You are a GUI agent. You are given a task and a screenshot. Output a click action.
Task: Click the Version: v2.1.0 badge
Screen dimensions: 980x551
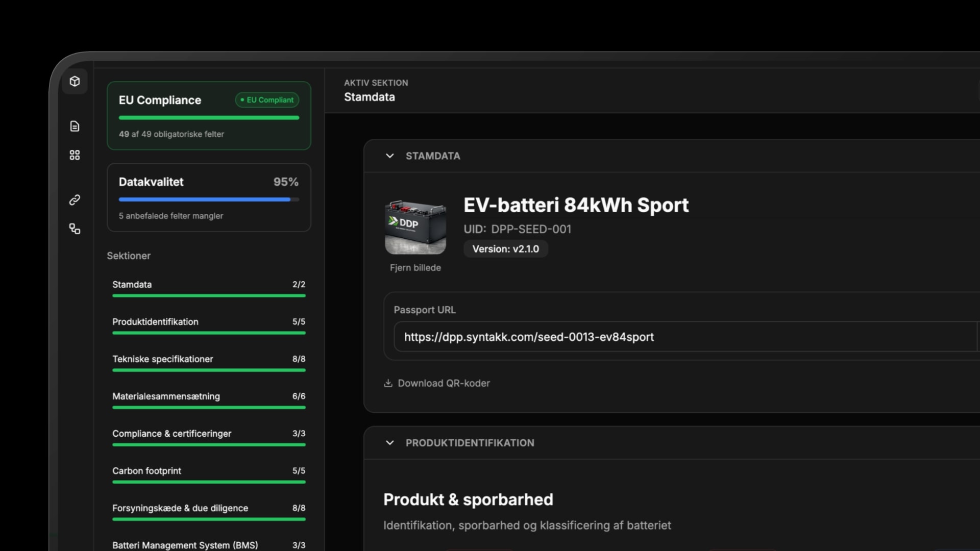pyautogui.click(x=505, y=249)
